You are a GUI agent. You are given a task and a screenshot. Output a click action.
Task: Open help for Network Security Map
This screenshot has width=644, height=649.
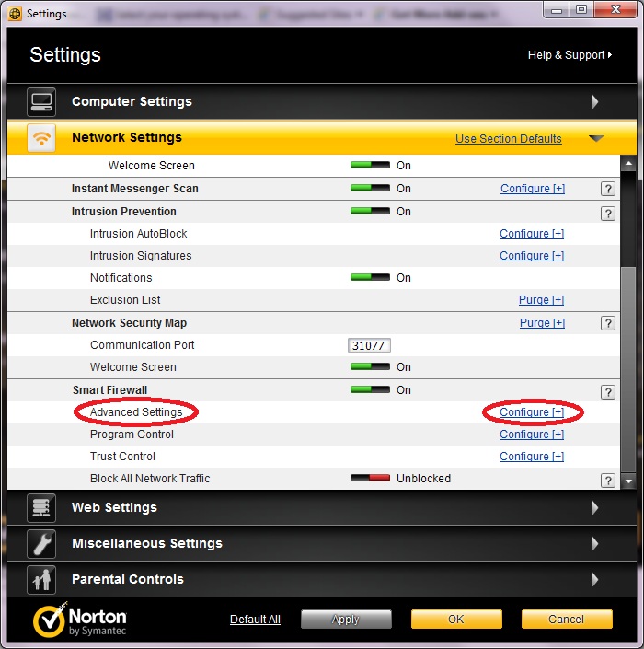pos(607,323)
